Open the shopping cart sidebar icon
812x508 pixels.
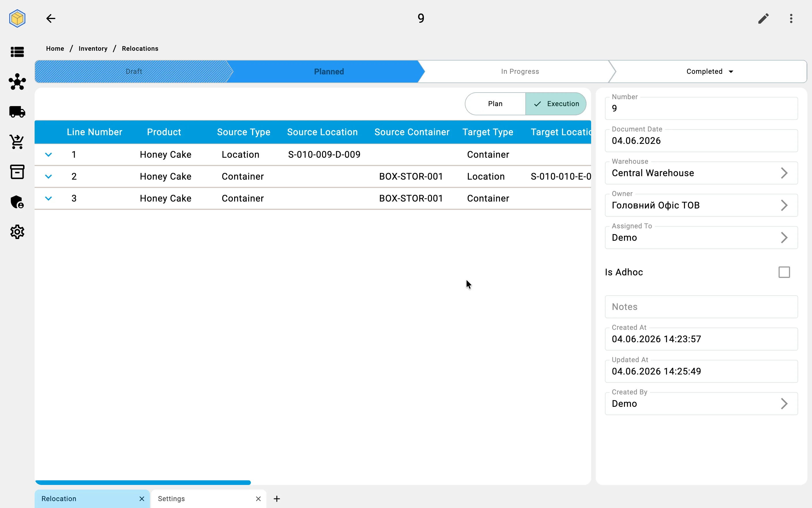(17, 142)
